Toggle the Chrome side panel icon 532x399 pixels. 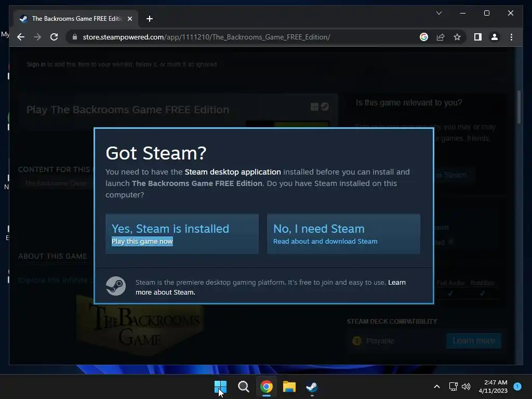pyautogui.click(x=478, y=37)
